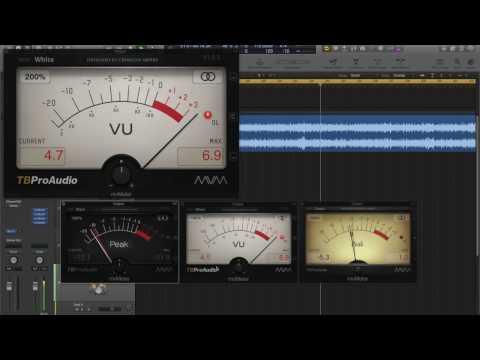Click the left channel strip pan knob
Image resolution: width=480 pixels, height=360 pixels.
(x=14, y=260)
